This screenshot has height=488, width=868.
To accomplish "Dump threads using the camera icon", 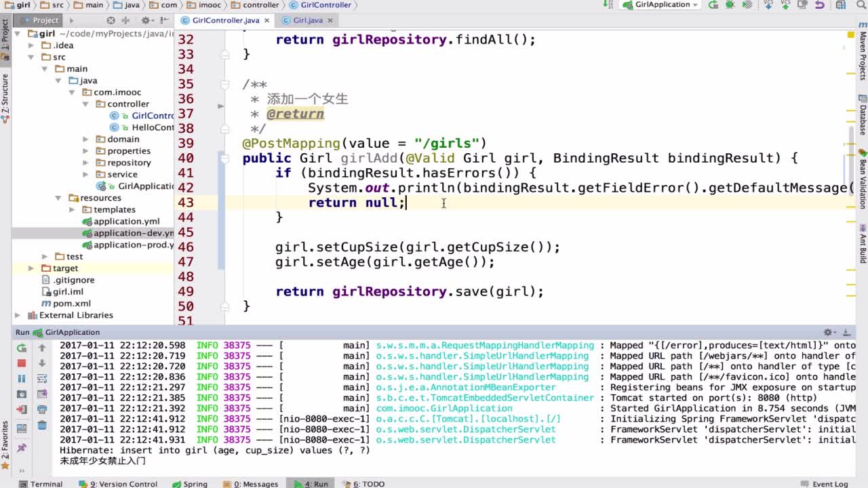I will pos(22,394).
